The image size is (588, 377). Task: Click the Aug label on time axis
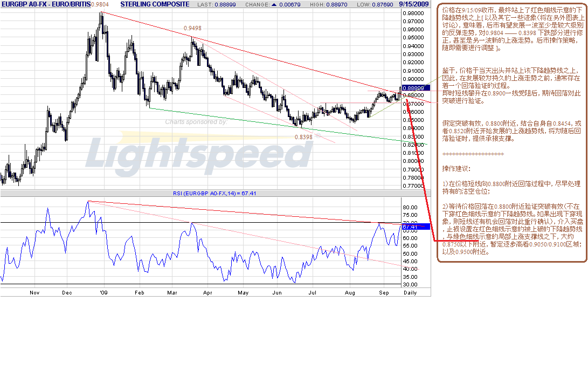350,293
